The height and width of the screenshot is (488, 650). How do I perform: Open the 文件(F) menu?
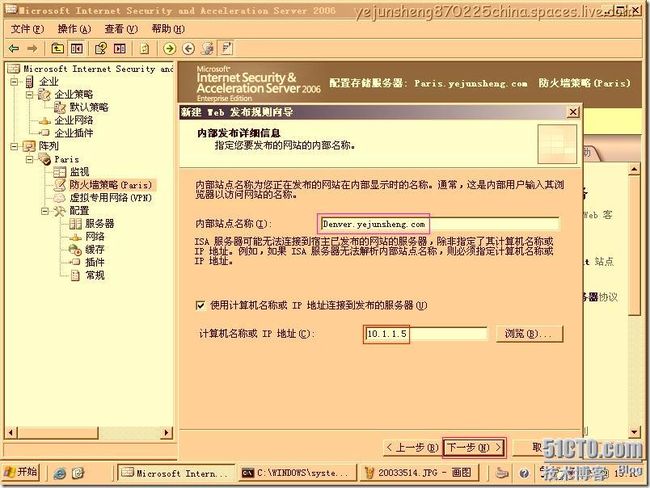click(27, 29)
